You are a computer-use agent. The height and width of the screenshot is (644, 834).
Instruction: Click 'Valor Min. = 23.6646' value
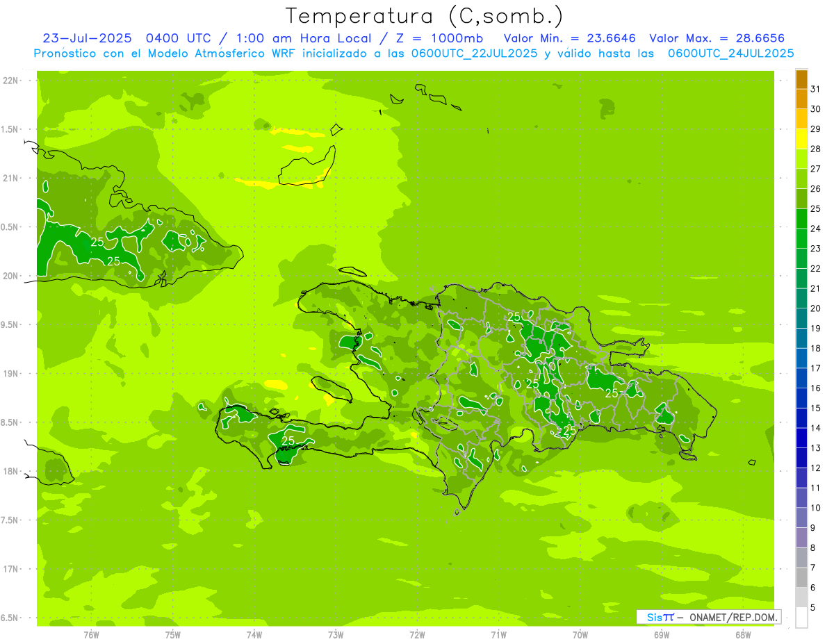570,38
